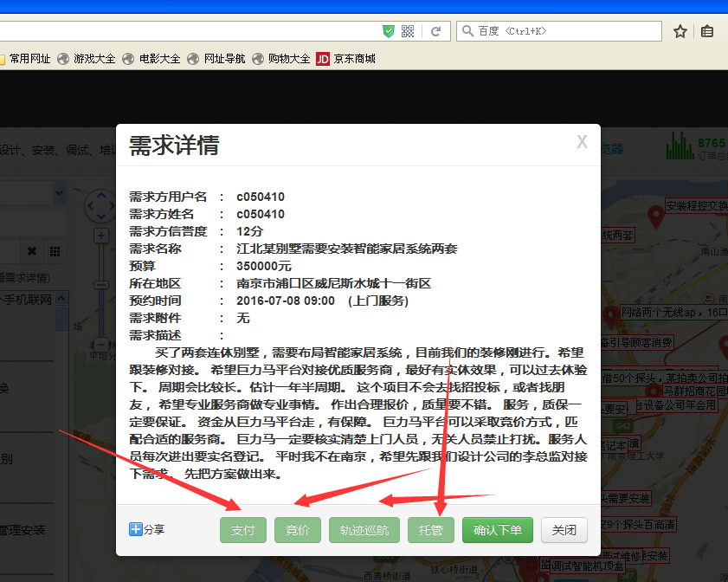Open 轨迹巡航 track cruise option
This screenshot has height=582, width=728.
tap(364, 530)
